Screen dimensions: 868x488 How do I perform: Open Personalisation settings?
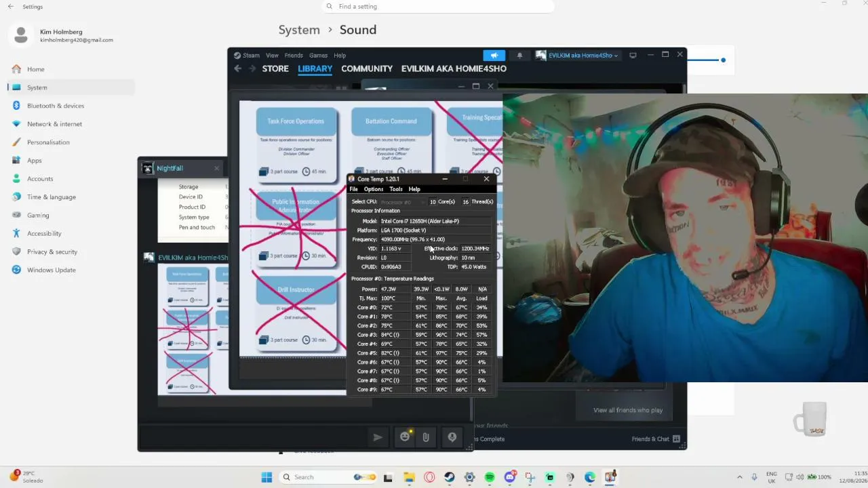[x=48, y=142]
